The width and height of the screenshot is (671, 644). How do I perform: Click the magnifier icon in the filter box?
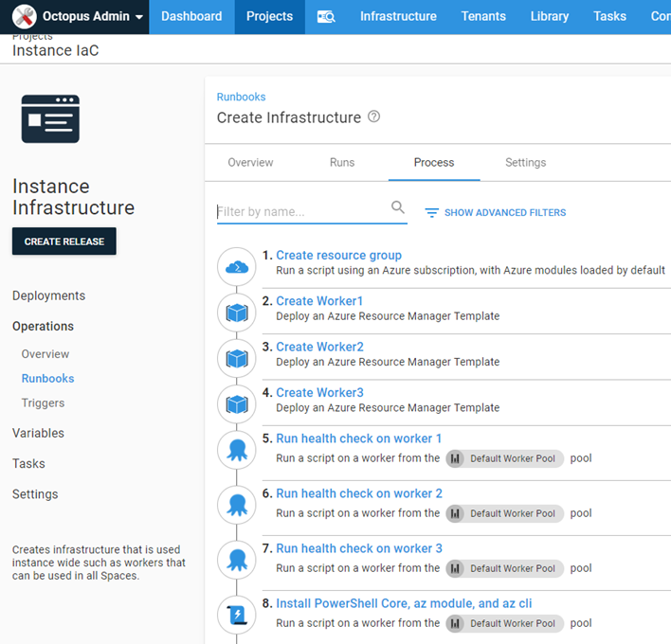397,208
